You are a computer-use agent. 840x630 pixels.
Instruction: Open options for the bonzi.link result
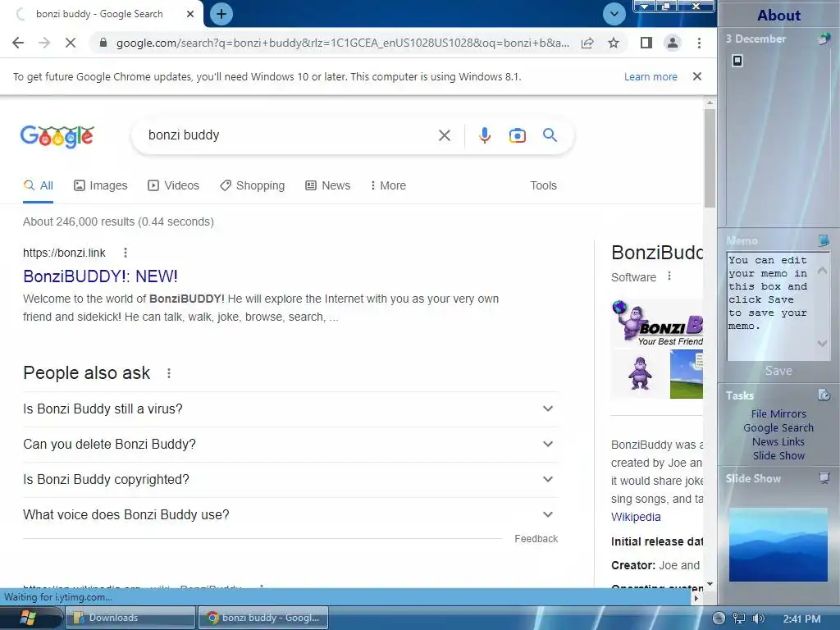coord(126,253)
